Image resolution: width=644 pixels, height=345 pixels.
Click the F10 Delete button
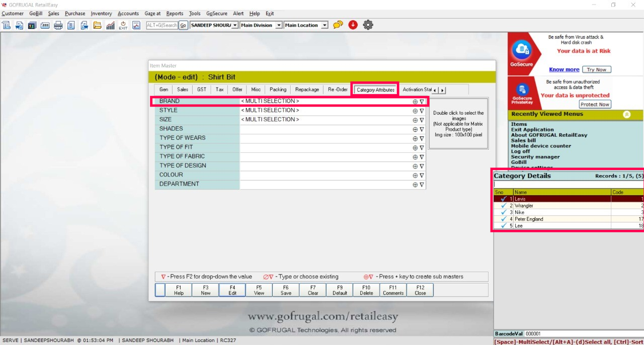pos(366,290)
